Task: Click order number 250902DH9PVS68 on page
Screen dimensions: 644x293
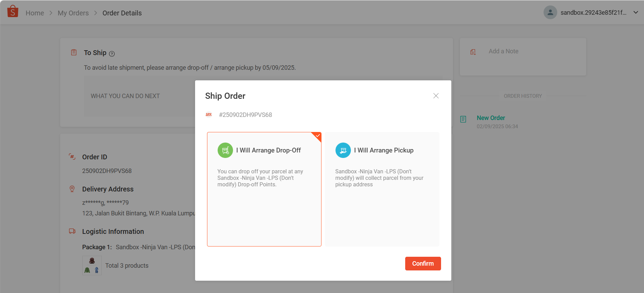Action: (107, 171)
